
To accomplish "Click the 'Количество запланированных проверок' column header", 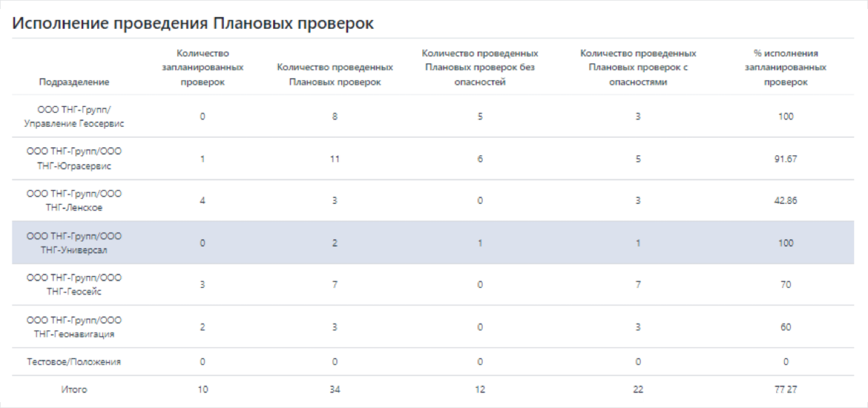I will click(203, 67).
